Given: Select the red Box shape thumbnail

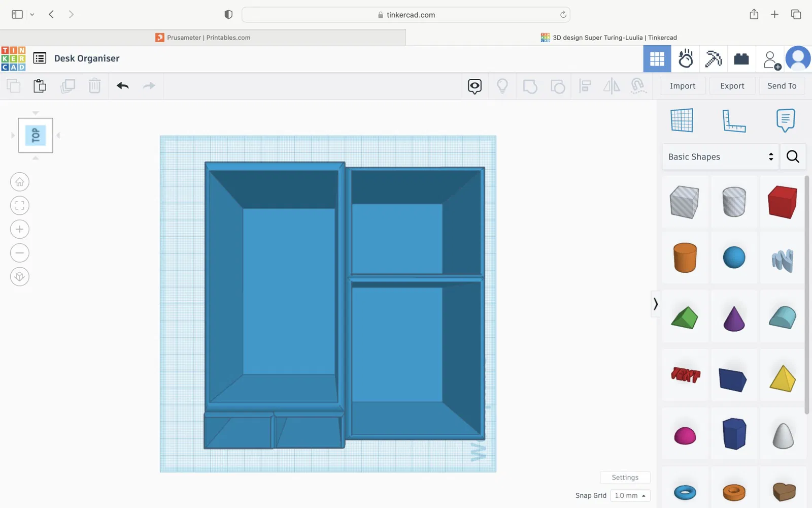Looking at the screenshot, I should coord(782,202).
